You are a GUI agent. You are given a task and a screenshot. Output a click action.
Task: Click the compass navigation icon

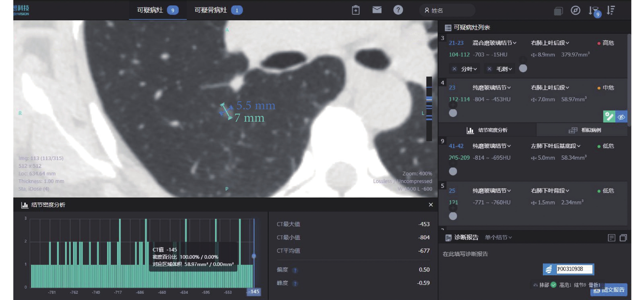(x=575, y=11)
